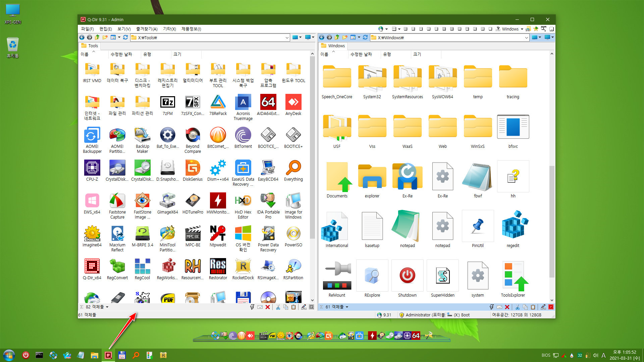This screenshot has width=644, height=362.
Task: Select the regedit icon in Windows pane
Action: pyautogui.click(x=513, y=230)
